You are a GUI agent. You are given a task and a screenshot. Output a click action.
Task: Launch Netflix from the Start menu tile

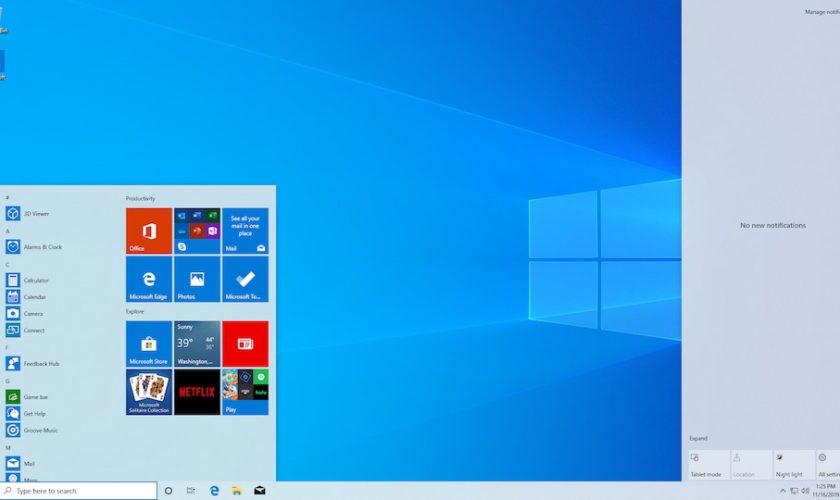(197, 392)
